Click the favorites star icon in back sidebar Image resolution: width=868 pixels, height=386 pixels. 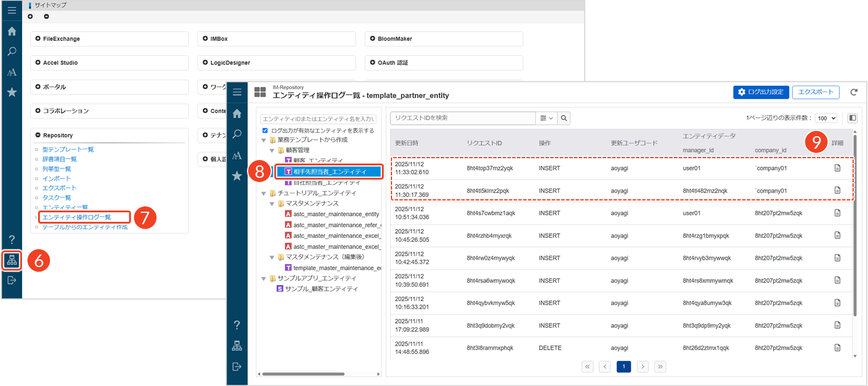tap(11, 92)
